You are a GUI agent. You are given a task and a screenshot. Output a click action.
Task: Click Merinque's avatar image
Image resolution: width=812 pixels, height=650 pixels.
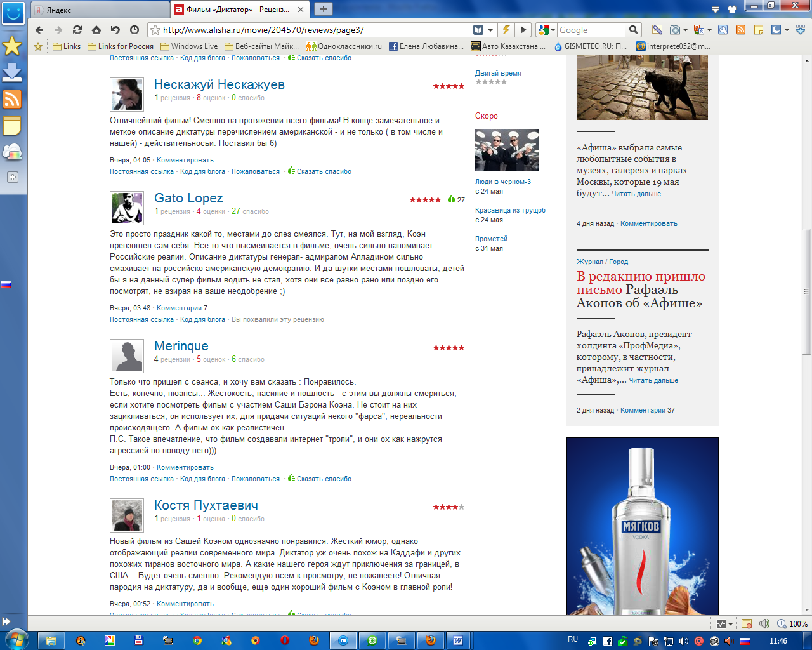point(127,355)
